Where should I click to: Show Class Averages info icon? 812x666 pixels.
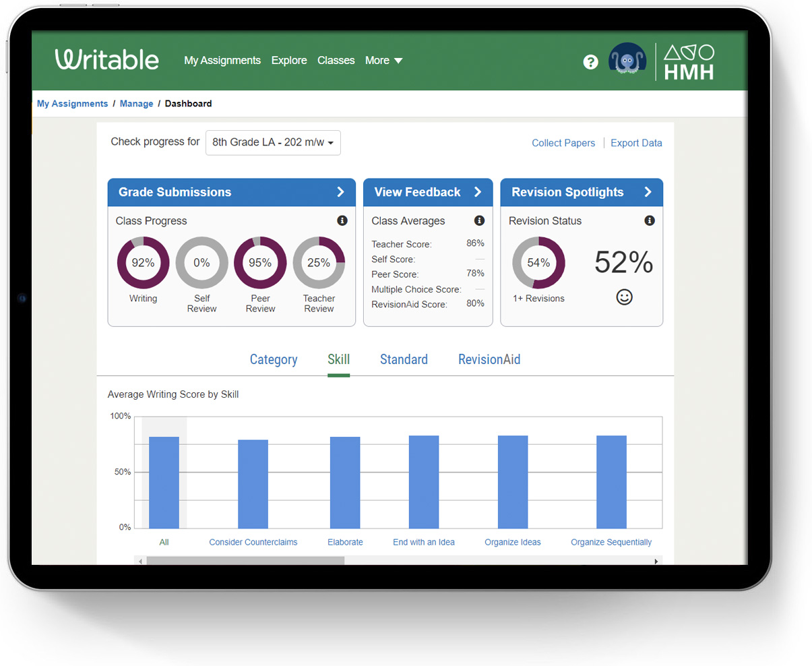(479, 220)
